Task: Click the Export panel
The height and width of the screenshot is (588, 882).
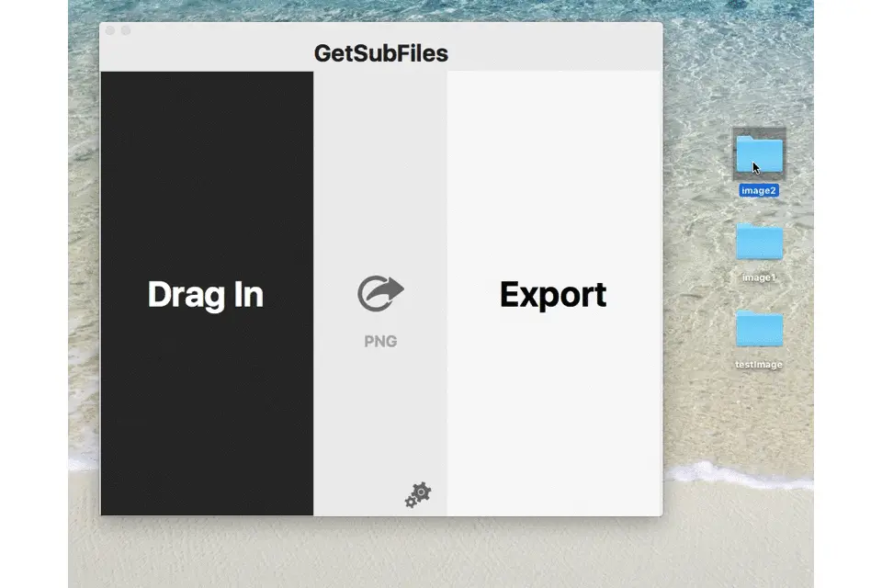Action: [x=554, y=293]
